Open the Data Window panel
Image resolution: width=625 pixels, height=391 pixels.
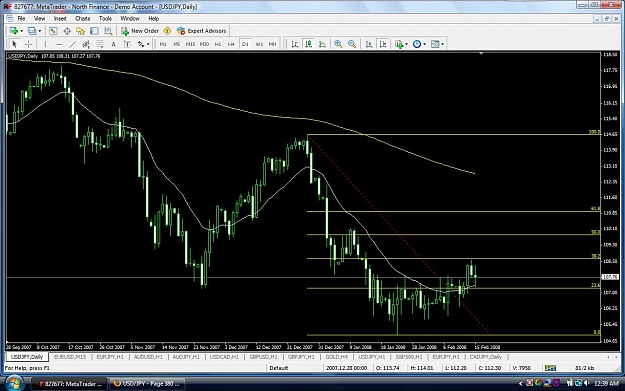pos(67,31)
